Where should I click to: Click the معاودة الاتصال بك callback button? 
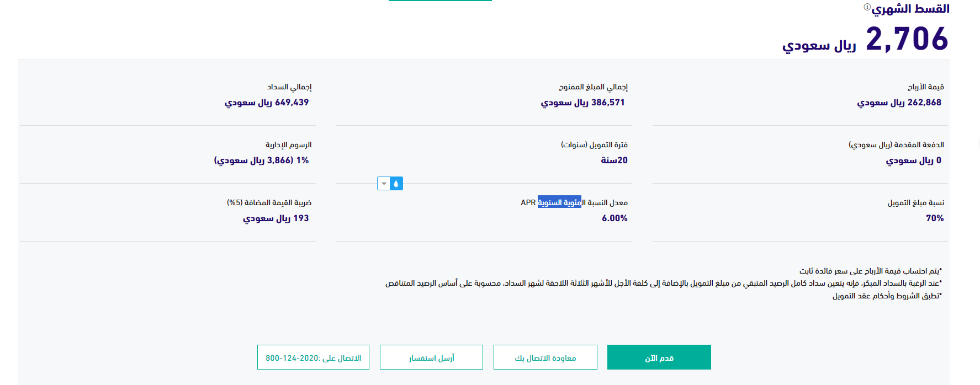(x=545, y=357)
